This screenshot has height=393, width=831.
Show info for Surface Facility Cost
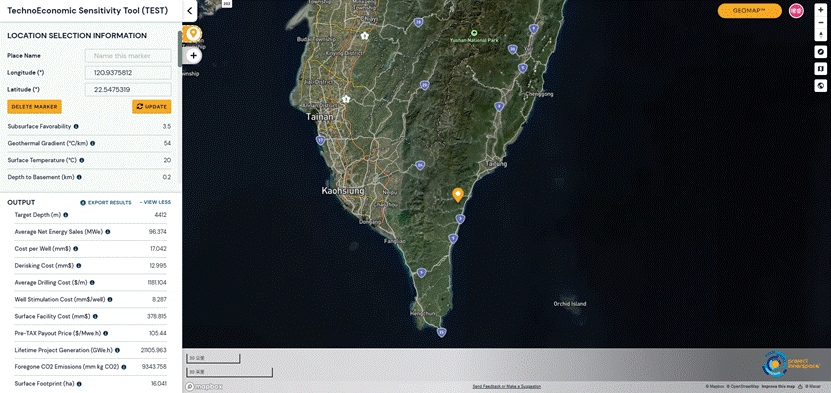point(95,317)
